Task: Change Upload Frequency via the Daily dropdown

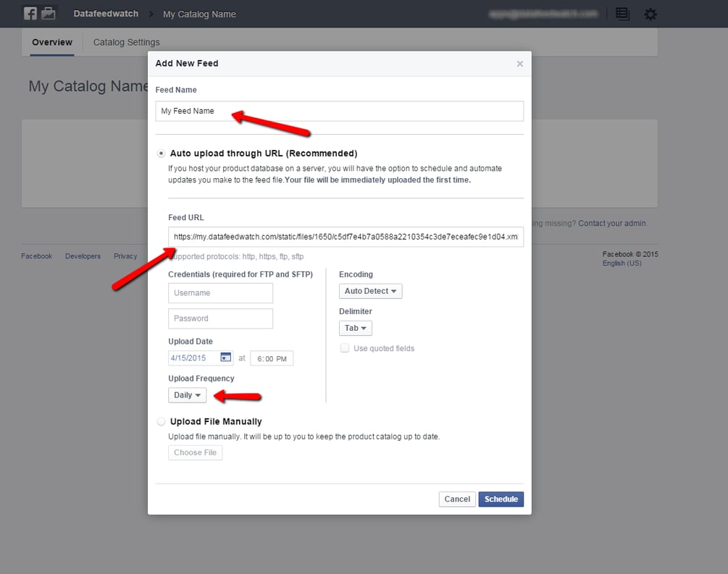Action: [187, 395]
